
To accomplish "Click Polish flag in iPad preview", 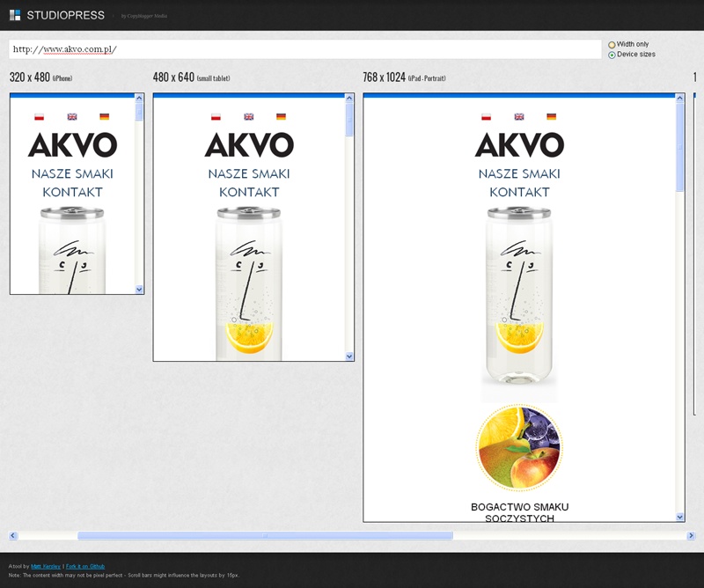I will [x=487, y=116].
